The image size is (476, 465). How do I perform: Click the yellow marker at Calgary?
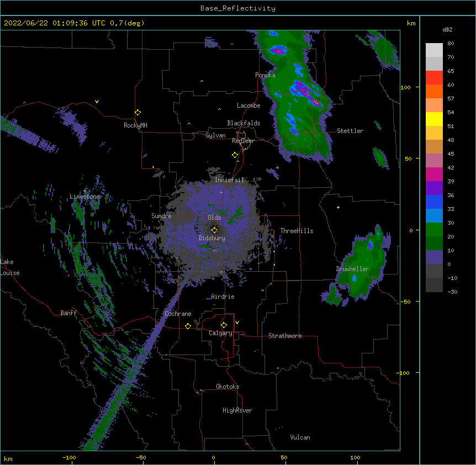[x=224, y=325]
